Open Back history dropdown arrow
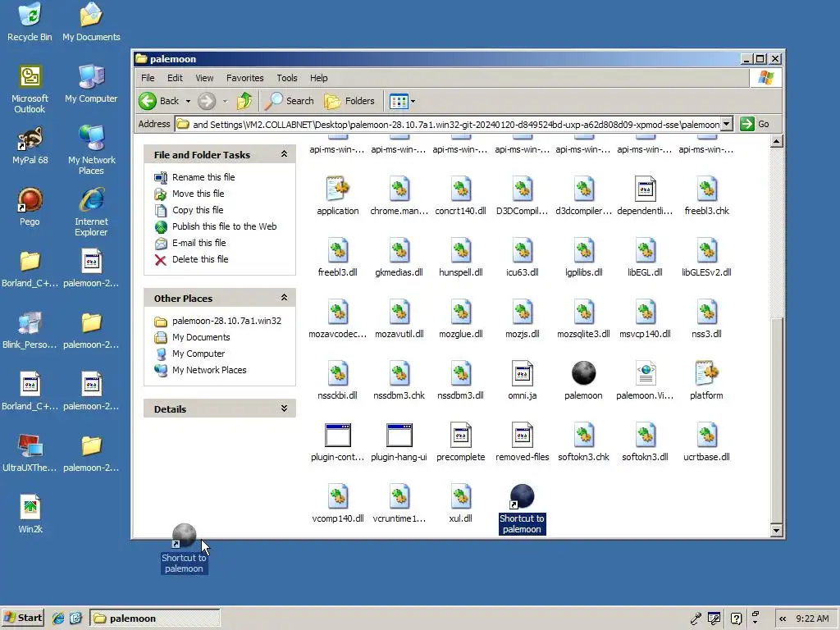This screenshot has width=840, height=630. click(x=188, y=101)
